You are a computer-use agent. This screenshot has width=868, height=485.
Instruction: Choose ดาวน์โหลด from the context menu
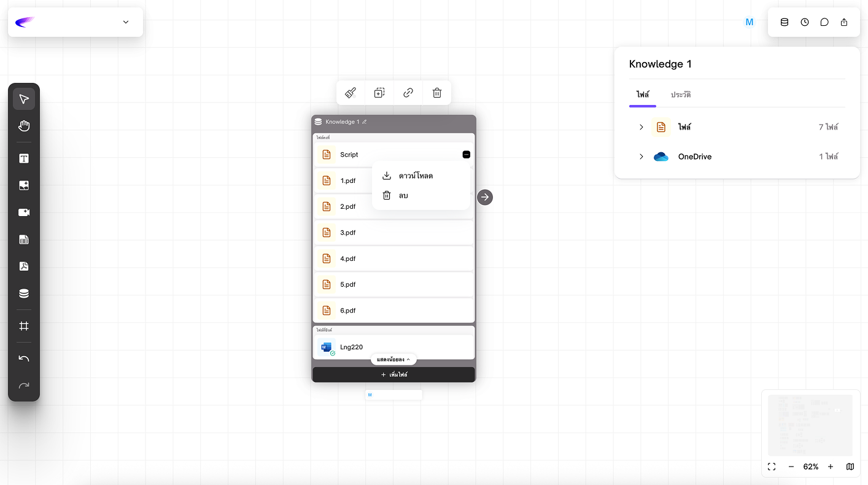(x=416, y=176)
